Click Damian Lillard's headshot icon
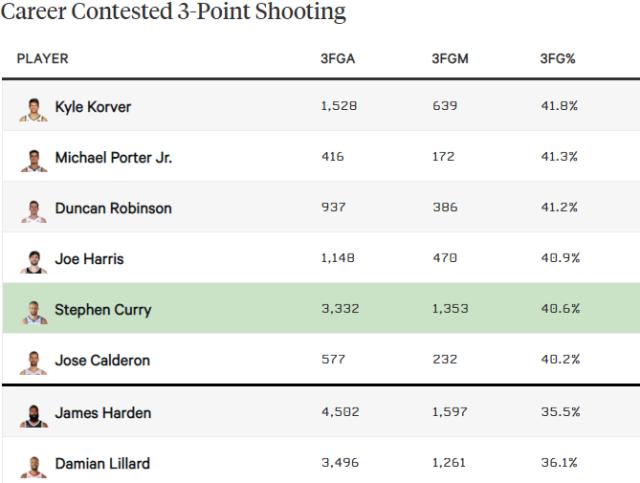Image resolution: width=640 pixels, height=483 pixels. pyautogui.click(x=33, y=465)
